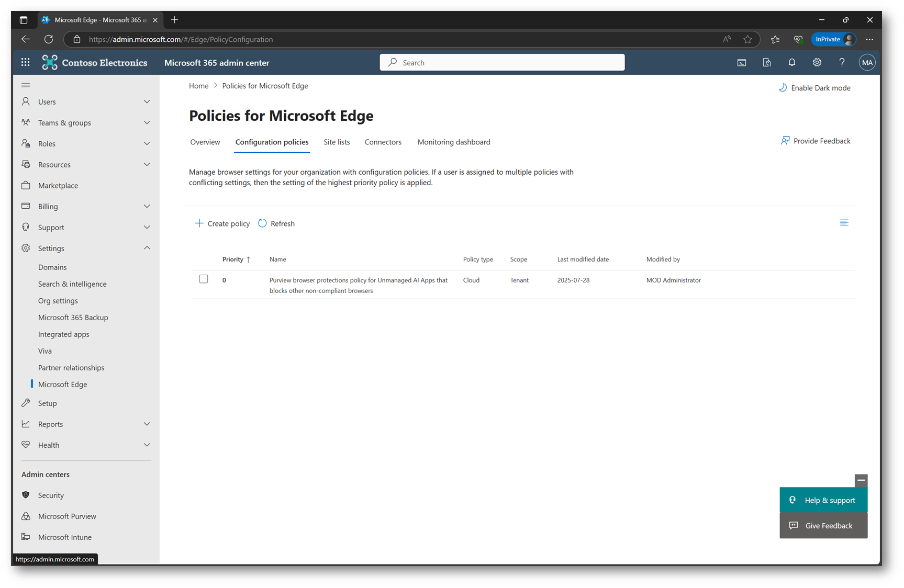904x588 pixels.
Task: Open Edge settings and more ellipsis
Action: (x=869, y=39)
